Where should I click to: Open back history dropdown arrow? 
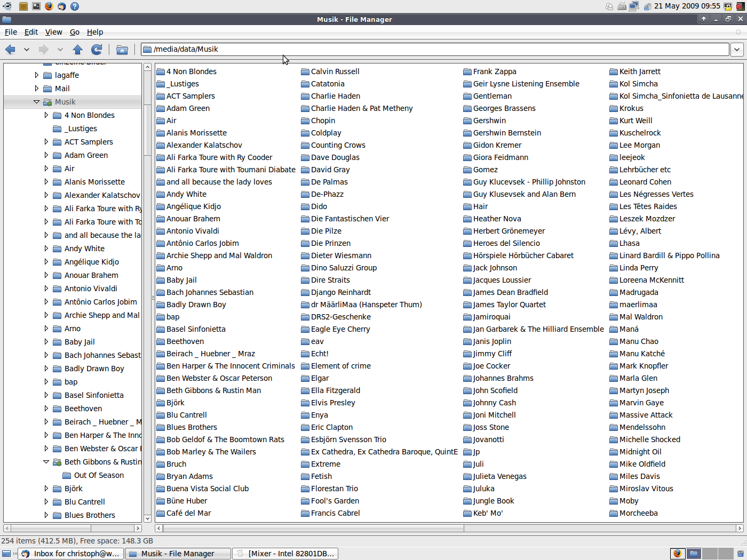point(26,50)
